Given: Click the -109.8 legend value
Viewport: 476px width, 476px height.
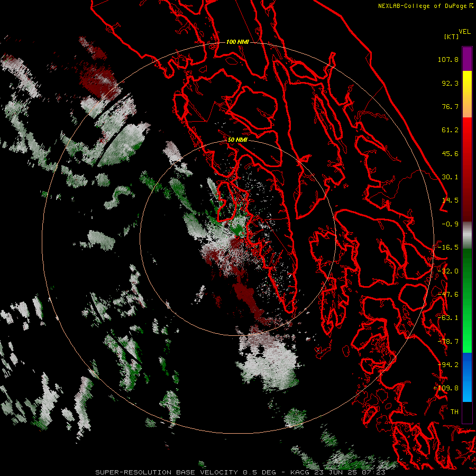Looking at the screenshot, I should pyautogui.click(x=446, y=388).
